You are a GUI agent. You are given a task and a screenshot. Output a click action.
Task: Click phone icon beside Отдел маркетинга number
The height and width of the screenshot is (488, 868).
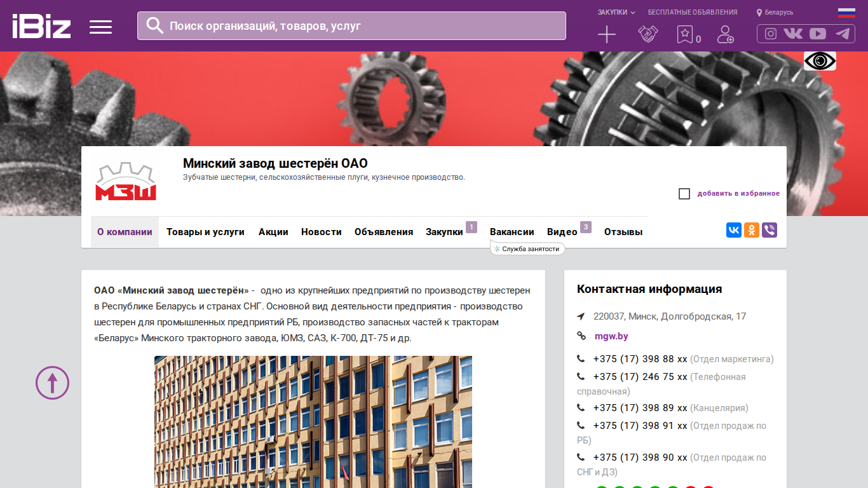[x=581, y=359]
